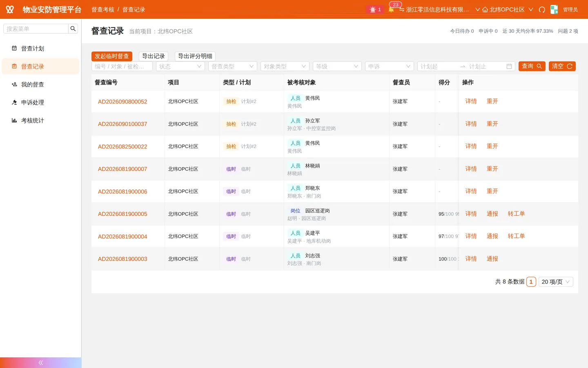Click 转工单 for AD2026081900004
The width and height of the screenshot is (588, 368).
[x=517, y=236]
